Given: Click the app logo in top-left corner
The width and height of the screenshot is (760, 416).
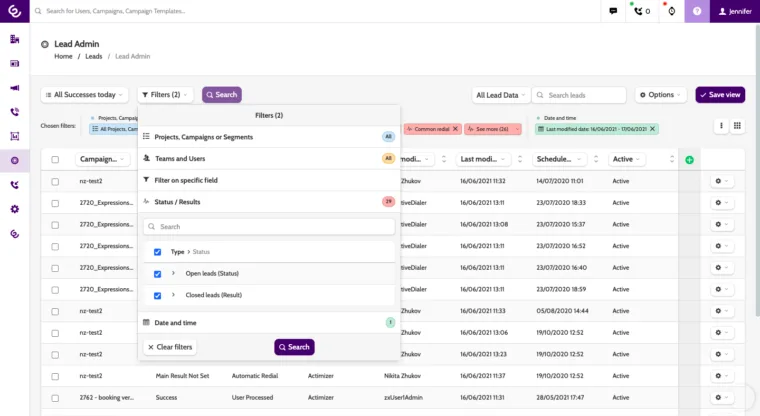Looking at the screenshot, I should tap(15, 11).
